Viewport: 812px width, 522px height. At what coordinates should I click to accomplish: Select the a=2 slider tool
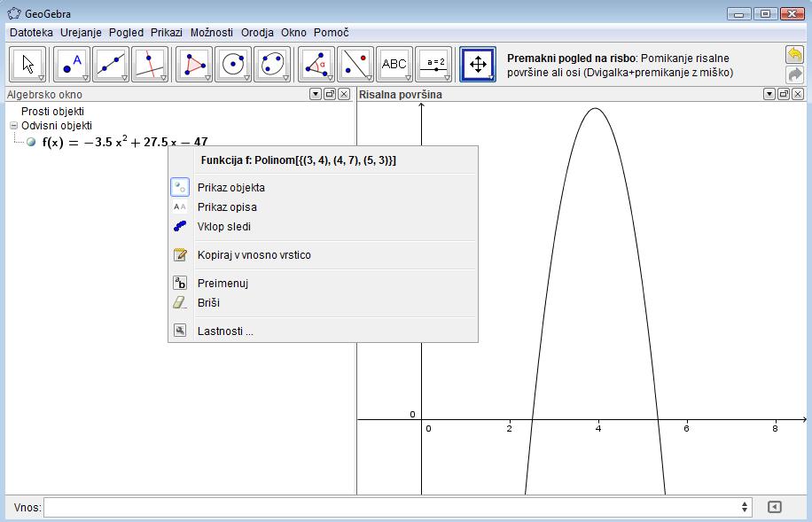pyautogui.click(x=434, y=65)
